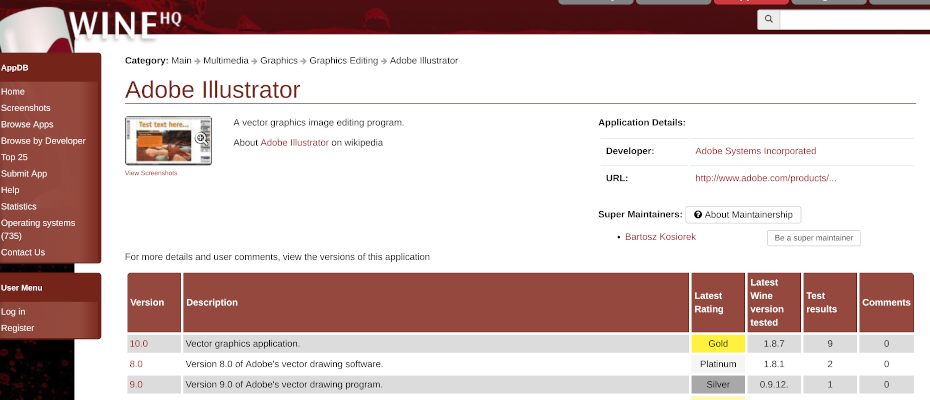Click Be a super maintainer button
The image size is (930, 400).
[x=814, y=238]
